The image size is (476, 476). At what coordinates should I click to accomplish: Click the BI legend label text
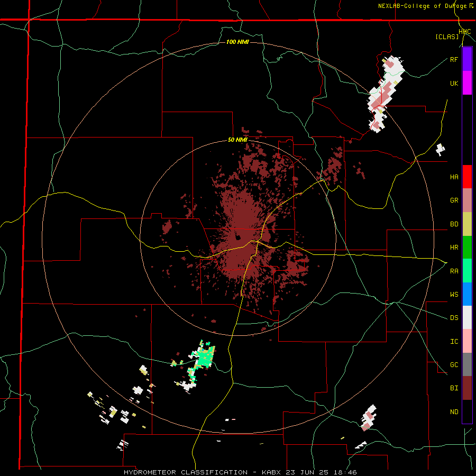point(454,388)
